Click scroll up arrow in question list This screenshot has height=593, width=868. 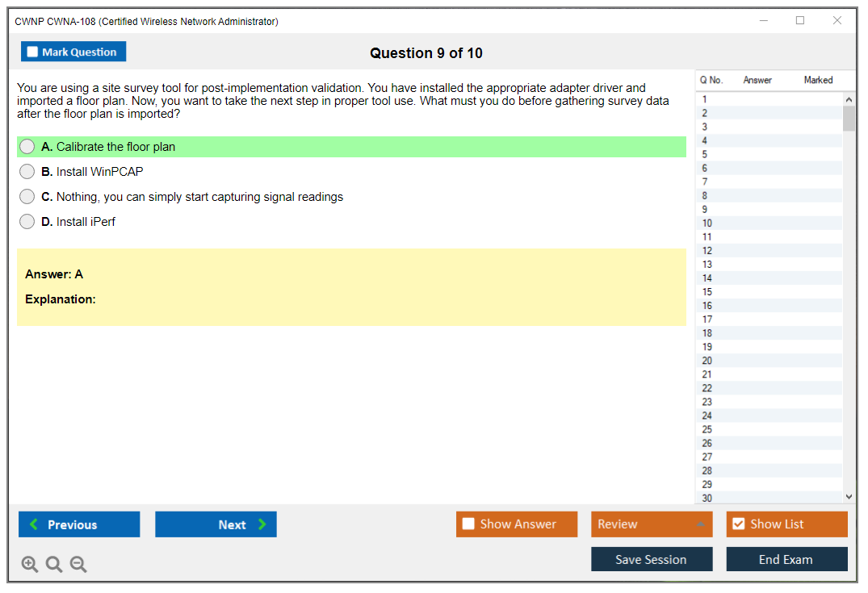(x=848, y=99)
